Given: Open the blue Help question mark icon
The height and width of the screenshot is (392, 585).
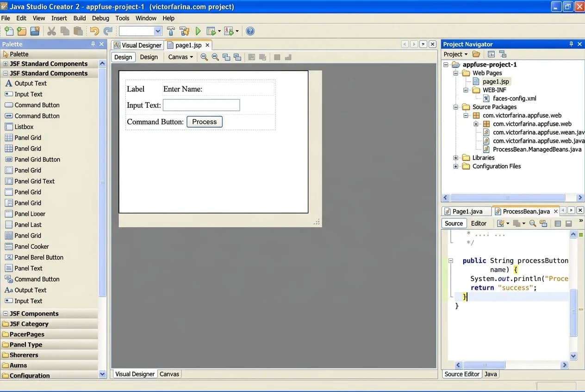Looking at the screenshot, I should [250, 31].
